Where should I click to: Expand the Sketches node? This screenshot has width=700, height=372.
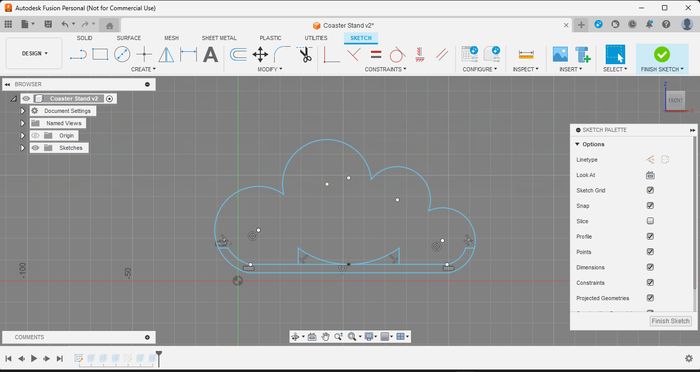click(23, 148)
